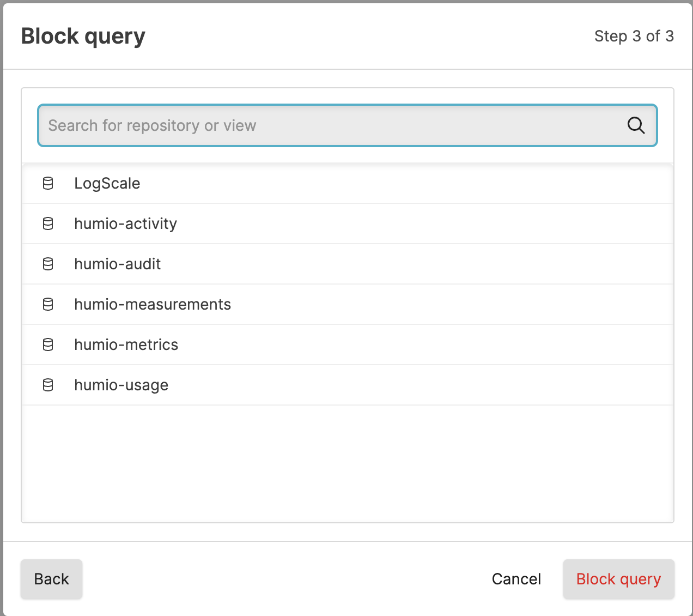Screen dimensions: 693x616
Task: Choose the humio-audit repository
Action: click(118, 264)
